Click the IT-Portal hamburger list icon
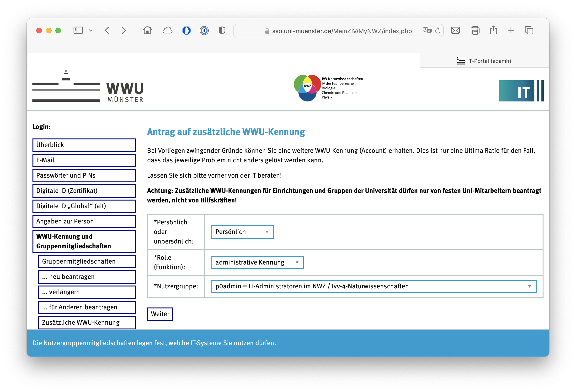This screenshot has height=392, width=576. coord(461,61)
